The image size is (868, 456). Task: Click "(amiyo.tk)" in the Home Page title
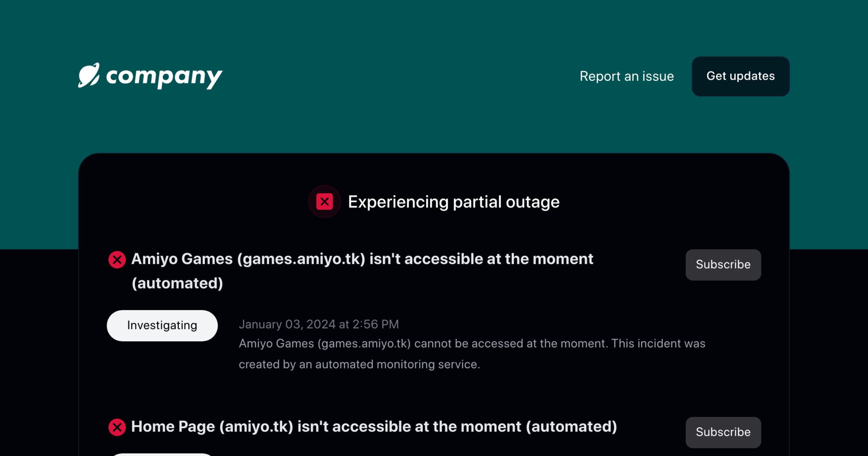[x=256, y=427]
